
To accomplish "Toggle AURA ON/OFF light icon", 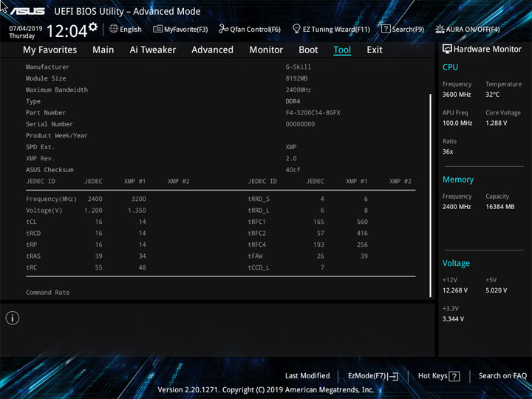I will (x=440, y=29).
